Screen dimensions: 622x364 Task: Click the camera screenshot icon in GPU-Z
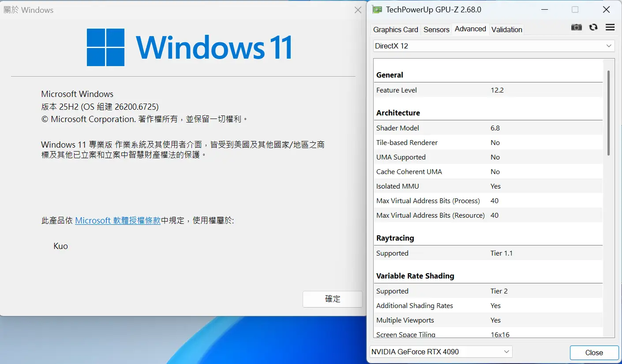pyautogui.click(x=576, y=27)
